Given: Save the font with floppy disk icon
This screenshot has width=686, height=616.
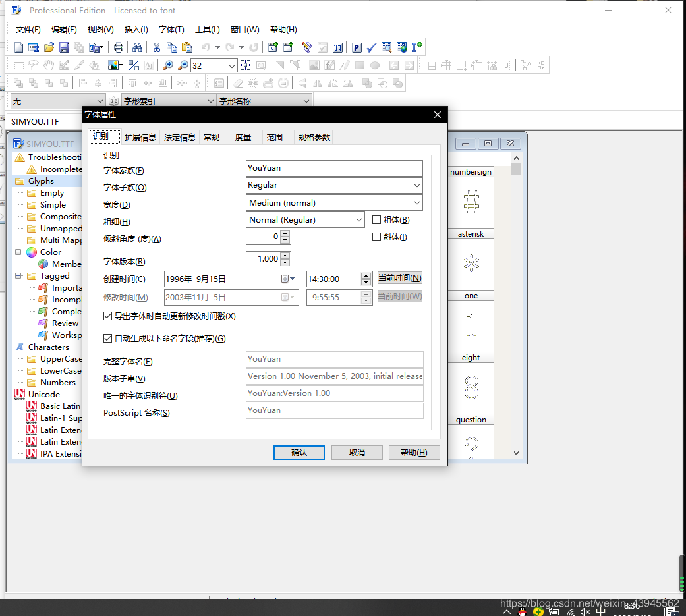Looking at the screenshot, I should point(65,47).
